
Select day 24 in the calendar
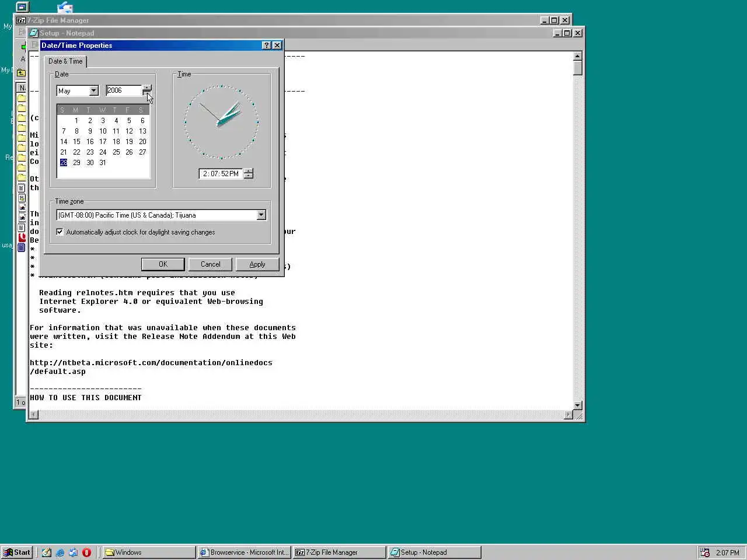click(103, 152)
